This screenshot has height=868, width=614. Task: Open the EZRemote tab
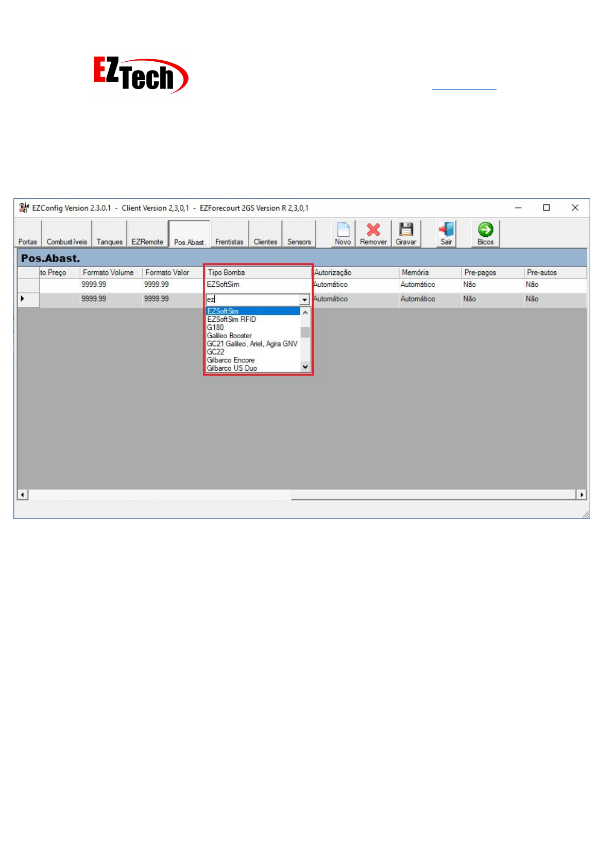(147, 234)
